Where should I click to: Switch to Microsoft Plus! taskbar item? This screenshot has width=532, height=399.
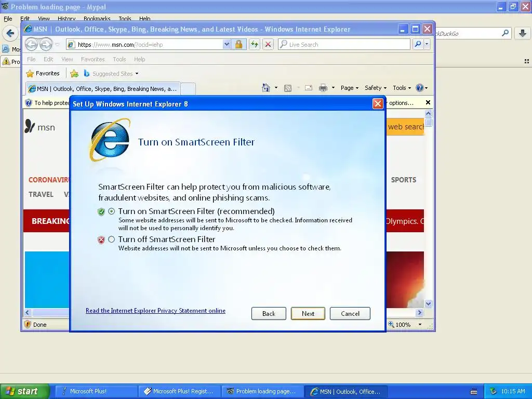coord(96,391)
